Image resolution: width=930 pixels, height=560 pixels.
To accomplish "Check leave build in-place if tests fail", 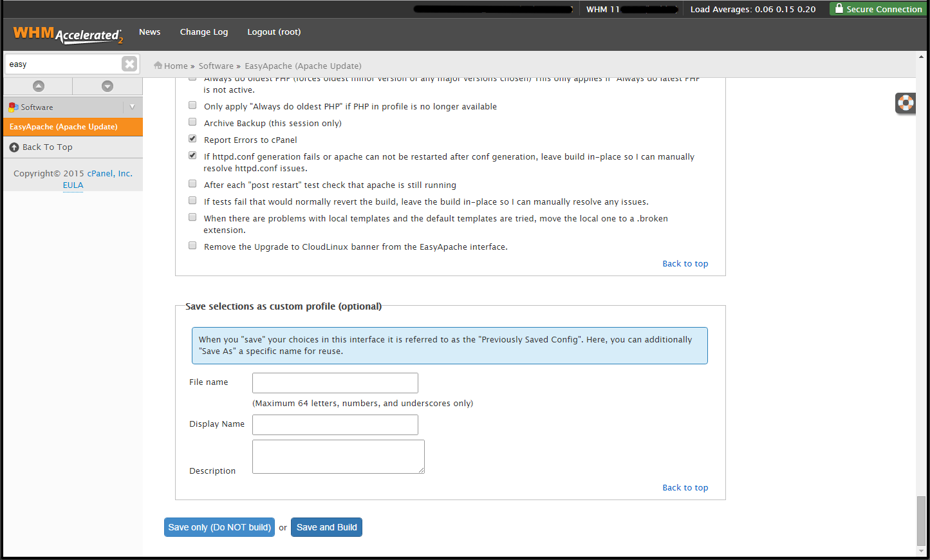I will [x=192, y=200].
